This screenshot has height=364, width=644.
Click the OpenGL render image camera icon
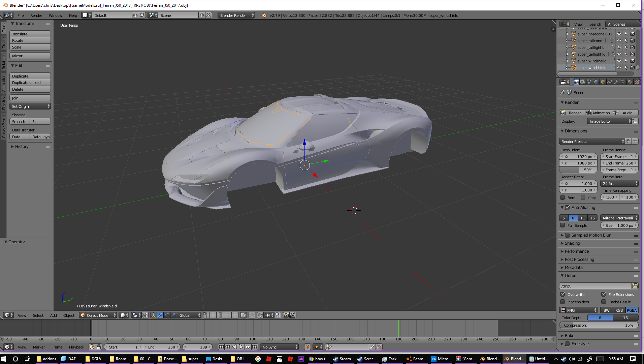[x=286, y=315]
